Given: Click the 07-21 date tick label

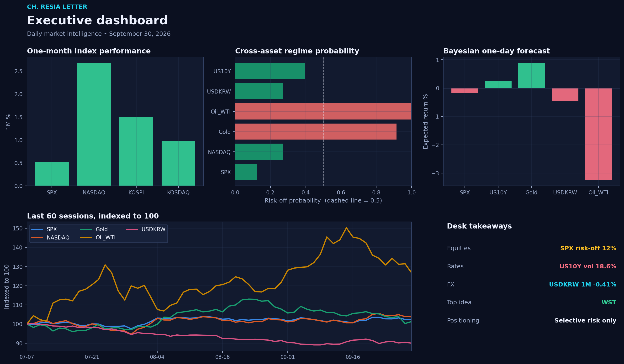Looking at the screenshot, I should (x=92, y=357).
